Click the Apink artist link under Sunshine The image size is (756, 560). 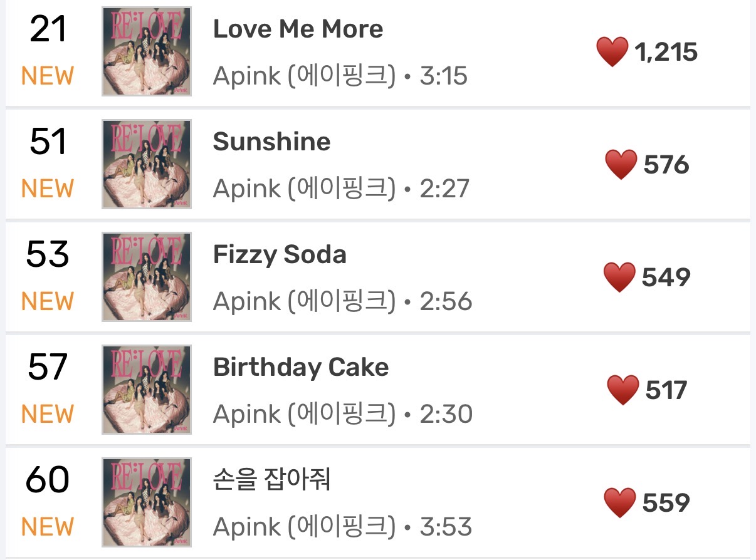coord(304,189)
